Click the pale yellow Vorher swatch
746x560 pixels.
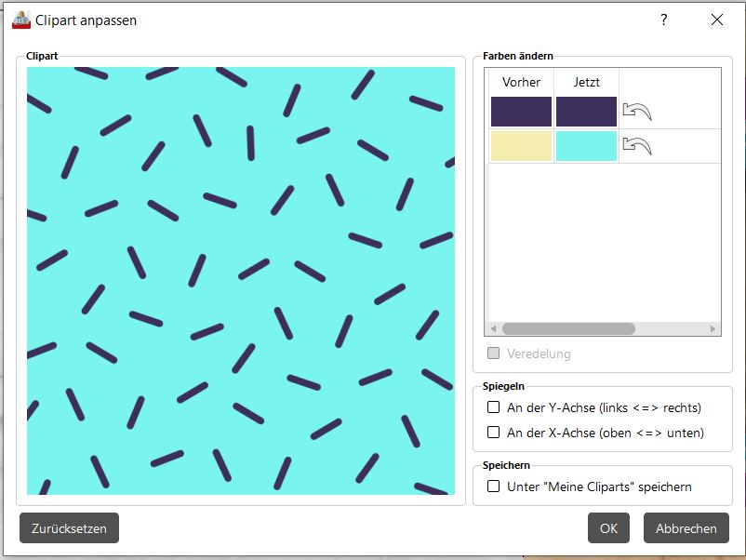pyautogui.click(x=521, y=146)
